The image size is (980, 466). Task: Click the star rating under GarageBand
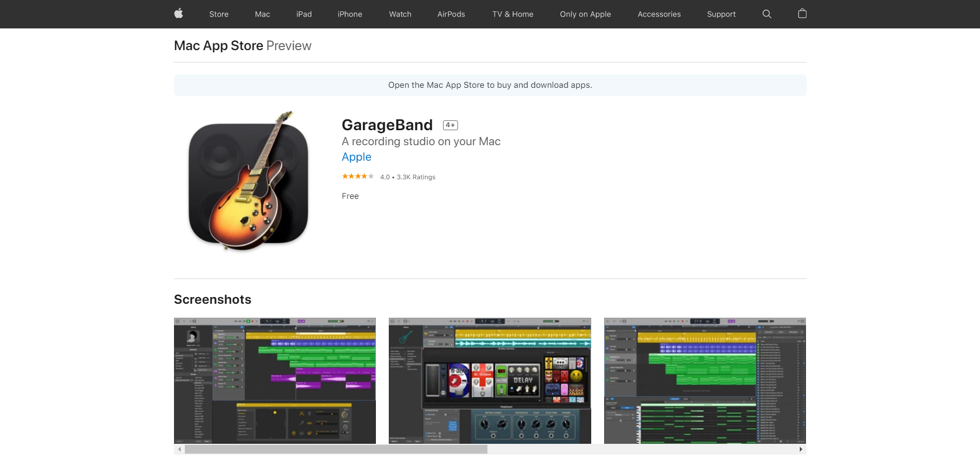pyautogui.click(x=358, y=177)
